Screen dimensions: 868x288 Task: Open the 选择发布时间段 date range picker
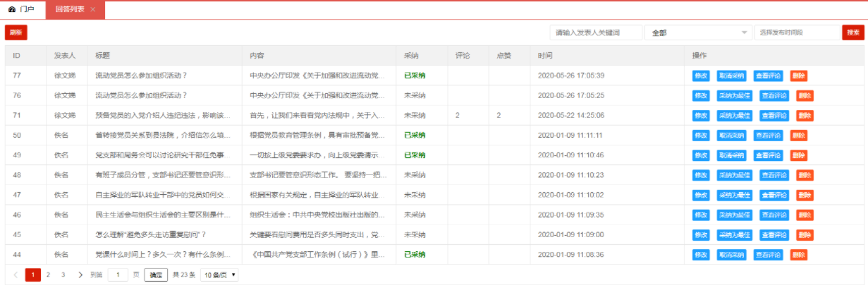(x=795, y=32)
